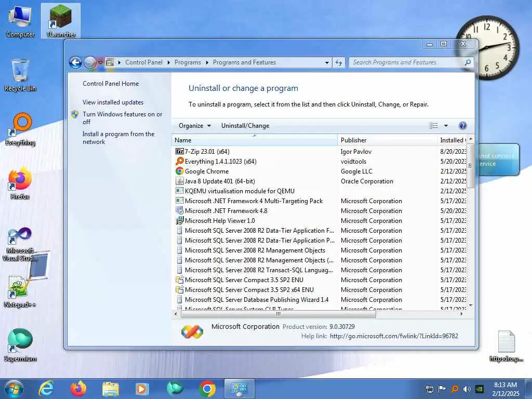The width and height of the screenshot is (532, 399).
Task: Select SQL Server 2008 R2 Transact-SQL Language entry
Action: (x=259, y=270)
